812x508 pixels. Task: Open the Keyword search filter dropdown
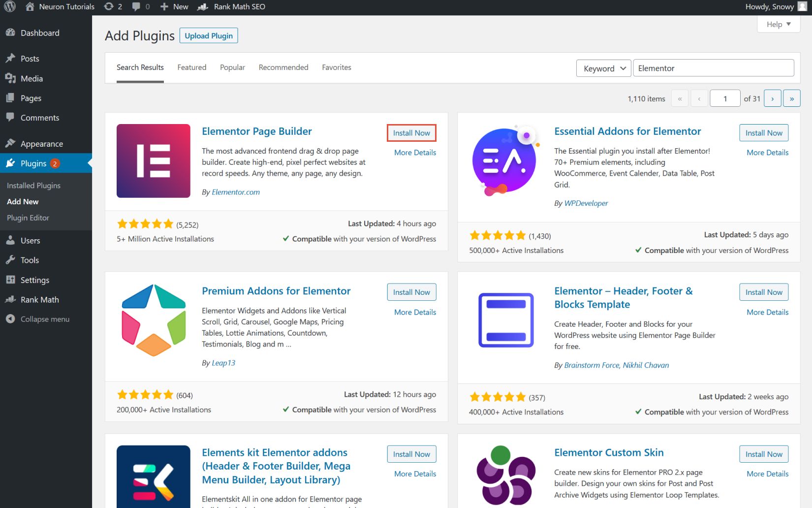pyautogui.click(x=603, y=68)
